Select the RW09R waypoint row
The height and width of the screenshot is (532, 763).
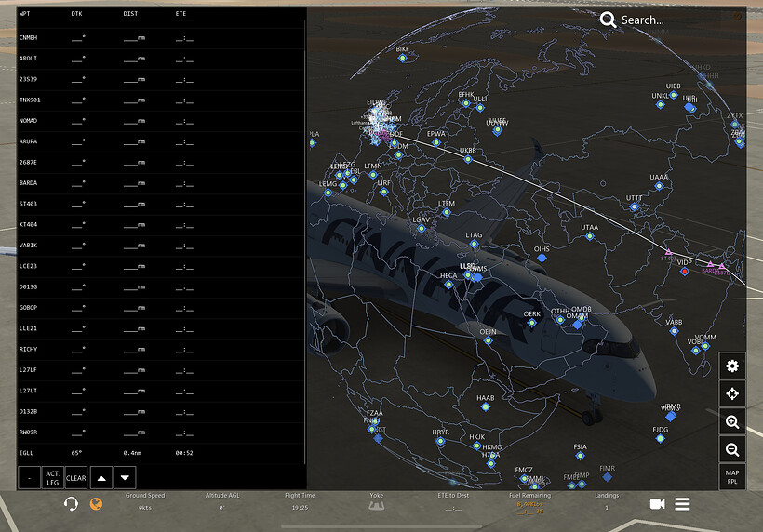pyautogui.click(x=161, y=432)
